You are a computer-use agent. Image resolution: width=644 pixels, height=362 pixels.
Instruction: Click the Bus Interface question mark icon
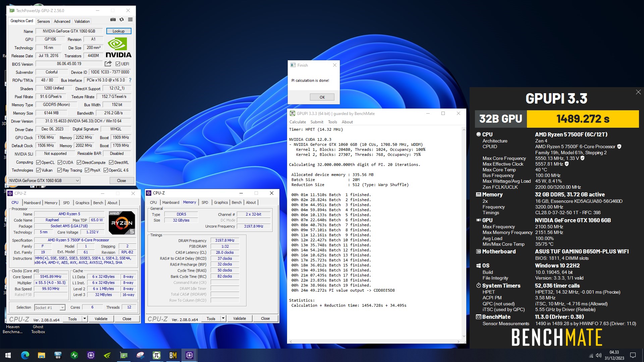pos(130,80)
